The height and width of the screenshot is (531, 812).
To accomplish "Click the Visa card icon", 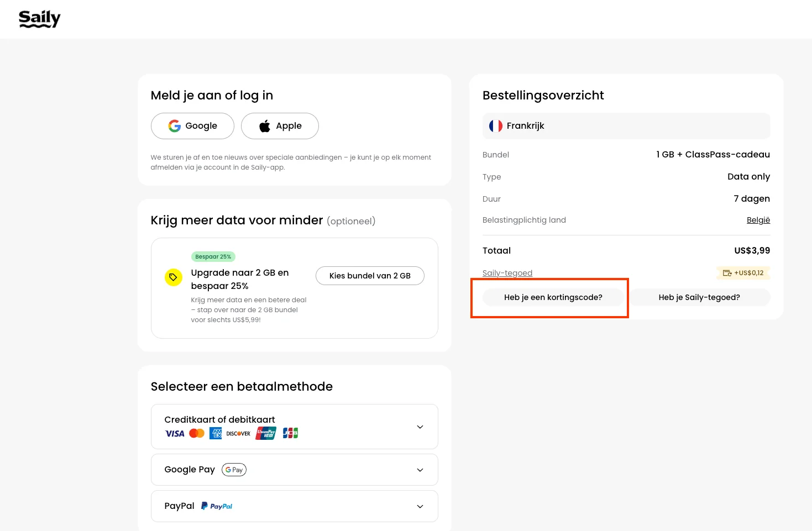I will 175,434.
